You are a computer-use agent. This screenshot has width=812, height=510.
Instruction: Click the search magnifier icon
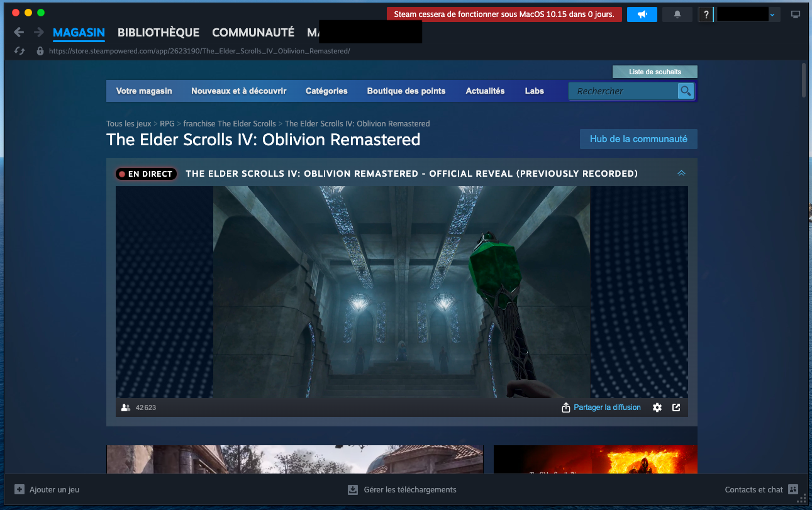tap(685, 91)
